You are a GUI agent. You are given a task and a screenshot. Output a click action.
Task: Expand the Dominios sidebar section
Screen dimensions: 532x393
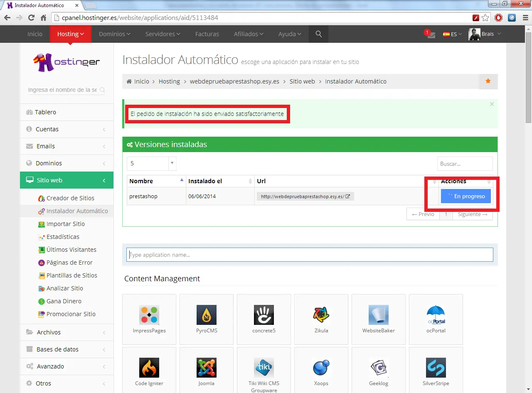pyautogui.click(x=66, y=163)
